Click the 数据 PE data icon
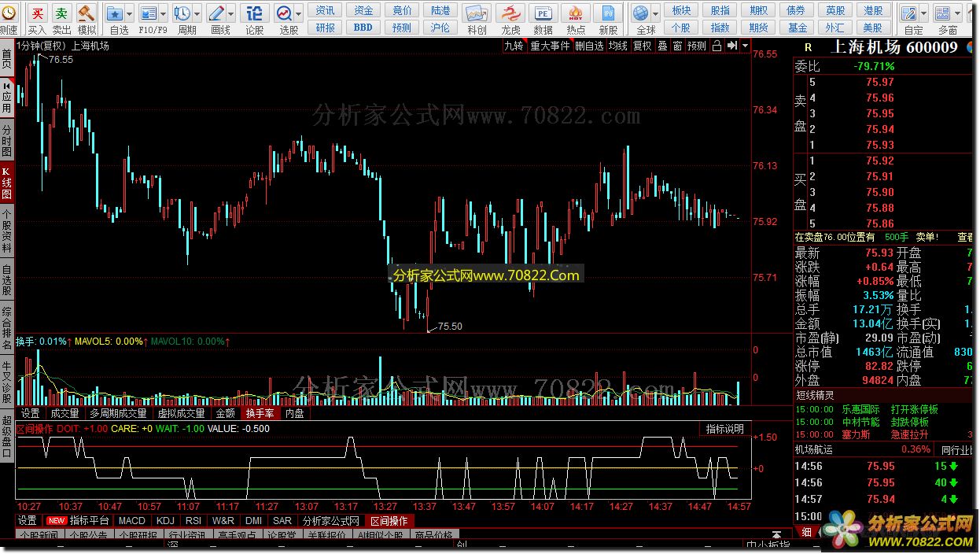The width and height of the screenshot is (980, 554). [x=543, y=13]
